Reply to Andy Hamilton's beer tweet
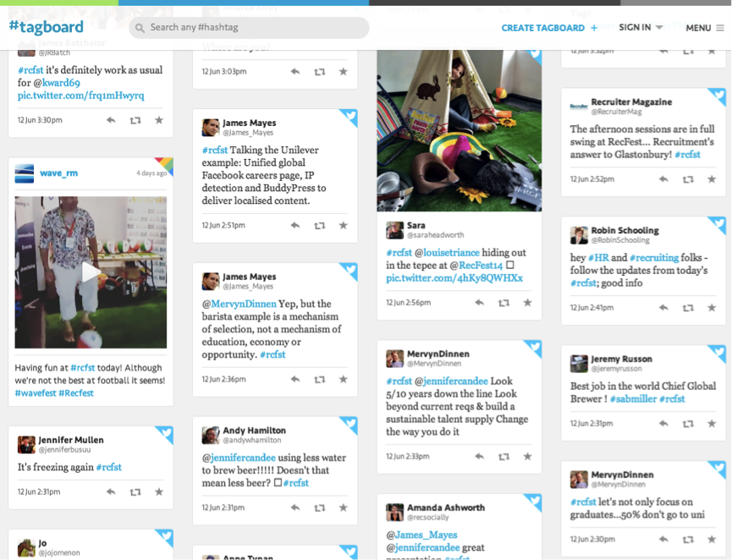 295,508
